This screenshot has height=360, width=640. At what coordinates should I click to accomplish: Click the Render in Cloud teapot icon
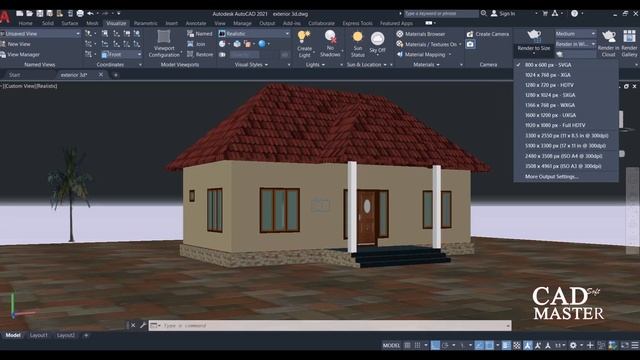point(609,37)
